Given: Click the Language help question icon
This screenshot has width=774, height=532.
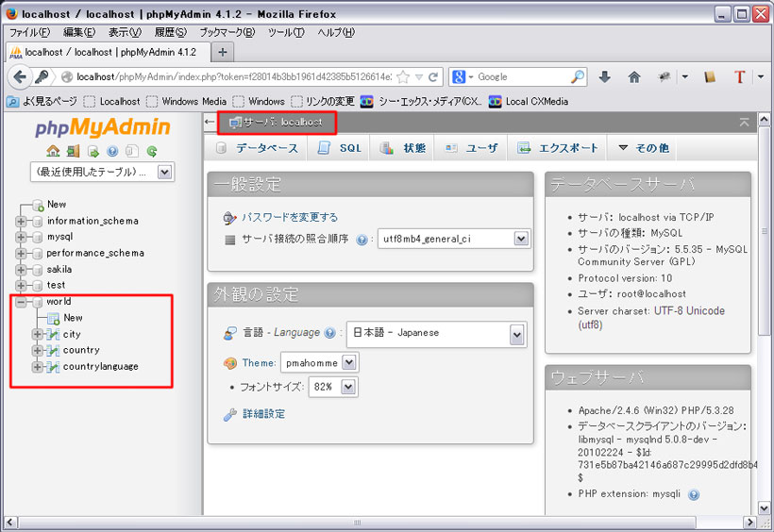Looking at the screenshot, I should pos(329,333).
